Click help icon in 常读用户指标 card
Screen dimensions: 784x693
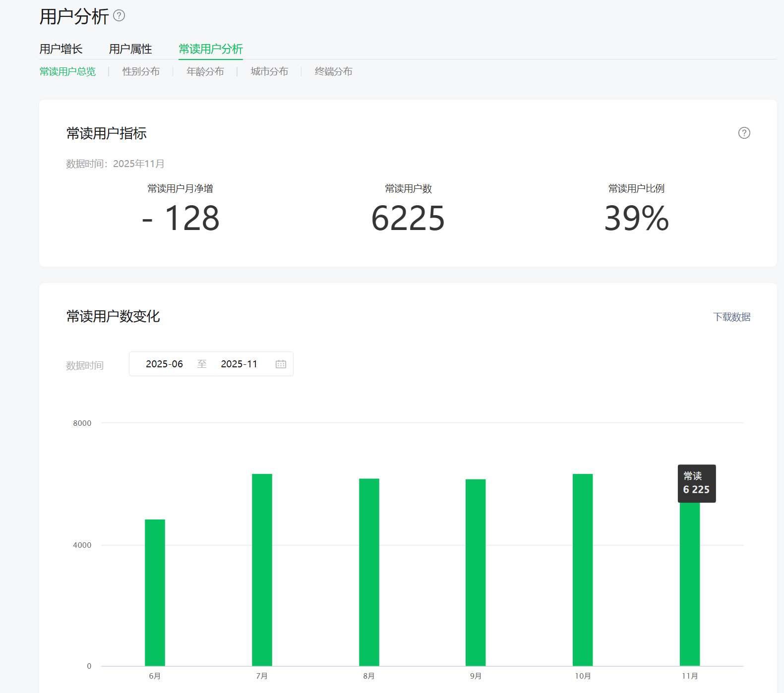pos(744,133)
